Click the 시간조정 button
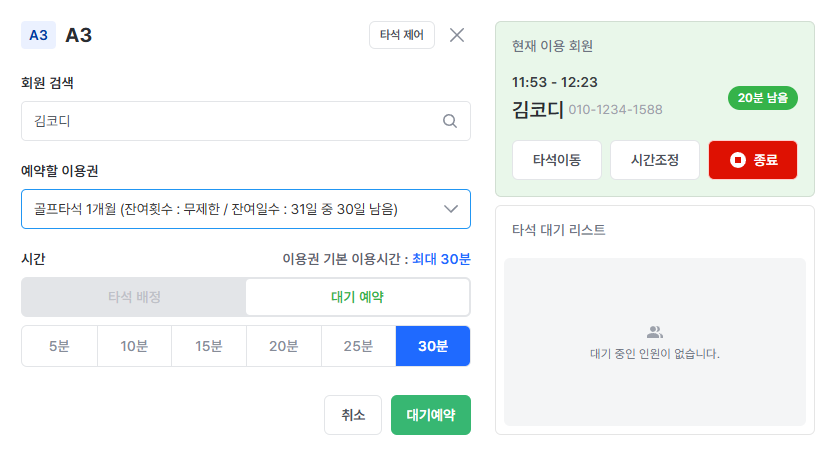836x454 pixels. click(655, 160)
